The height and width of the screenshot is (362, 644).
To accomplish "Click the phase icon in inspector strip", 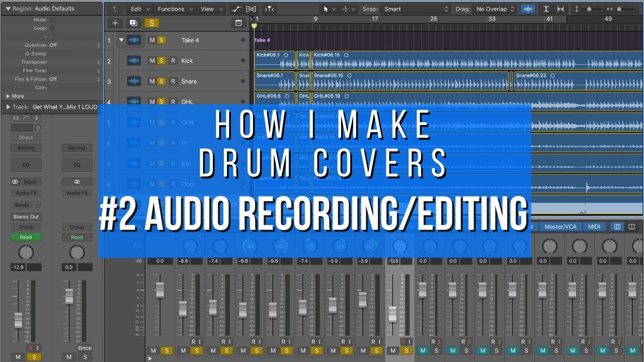I will click(x=36, y=118).
